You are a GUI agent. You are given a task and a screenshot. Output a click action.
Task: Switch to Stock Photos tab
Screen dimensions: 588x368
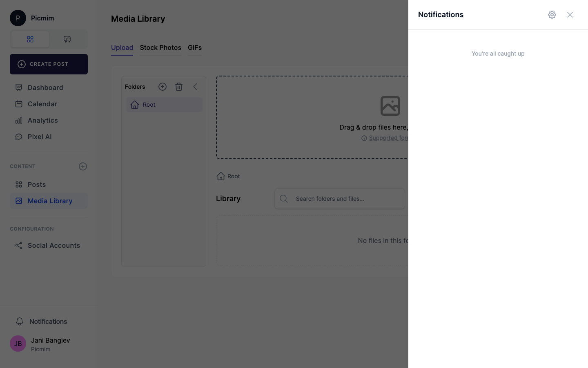[x=160, y=47]
